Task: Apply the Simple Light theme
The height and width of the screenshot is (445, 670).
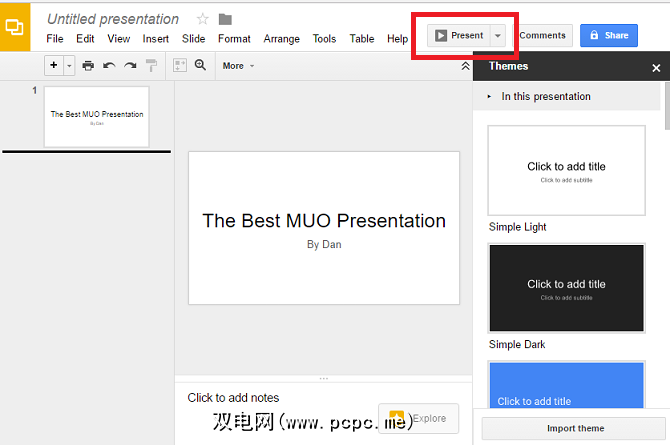Action: tap(566, 171)
